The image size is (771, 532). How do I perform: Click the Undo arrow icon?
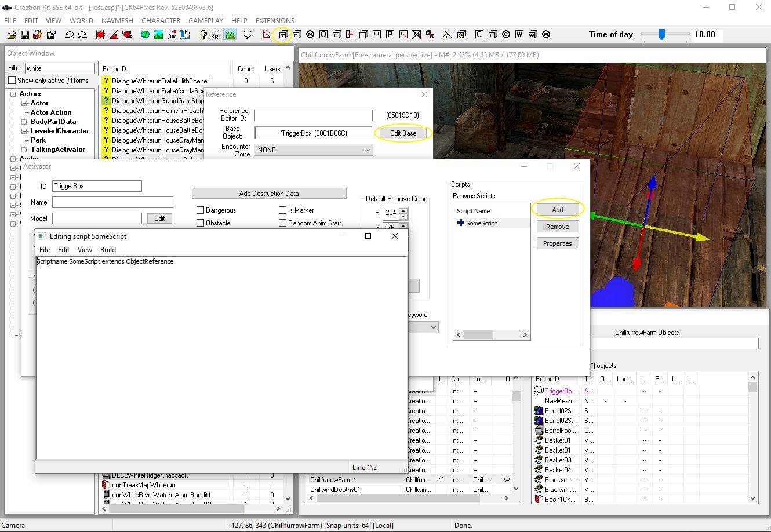click(69, 35)
